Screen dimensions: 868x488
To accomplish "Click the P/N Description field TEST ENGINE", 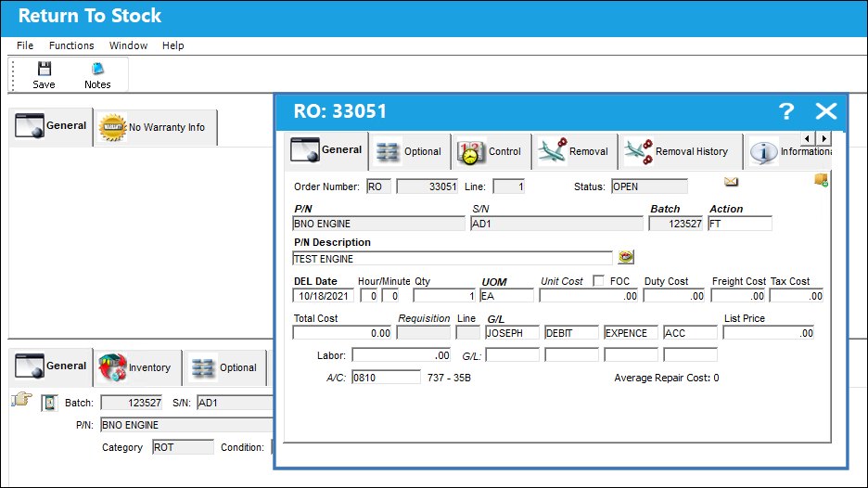I will coord(453,259).
